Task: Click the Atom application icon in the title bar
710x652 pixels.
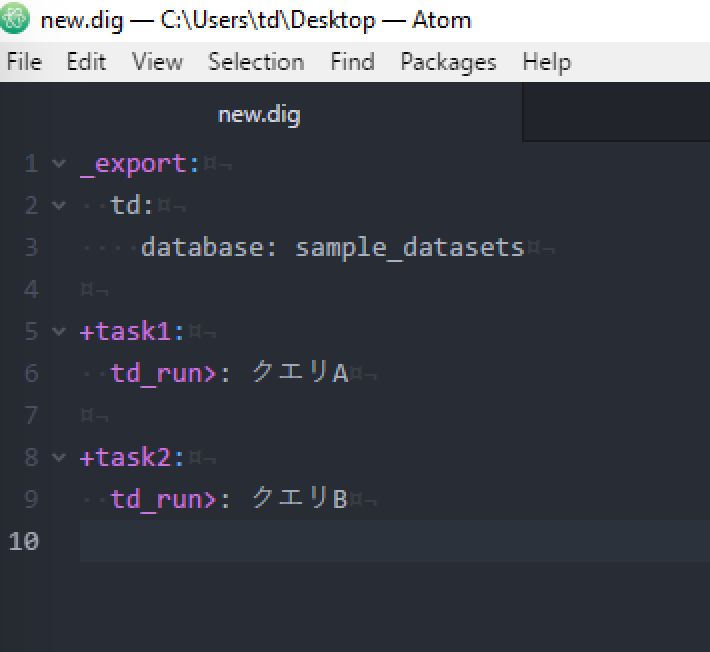Action: [14, 19]
